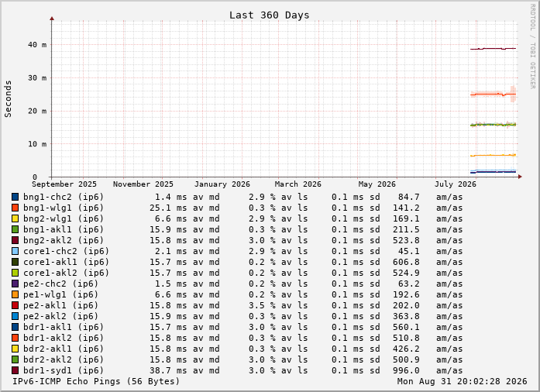
Task: Click the January 2026 axis label
Action: pyautogui.click(x=222, y=184)
